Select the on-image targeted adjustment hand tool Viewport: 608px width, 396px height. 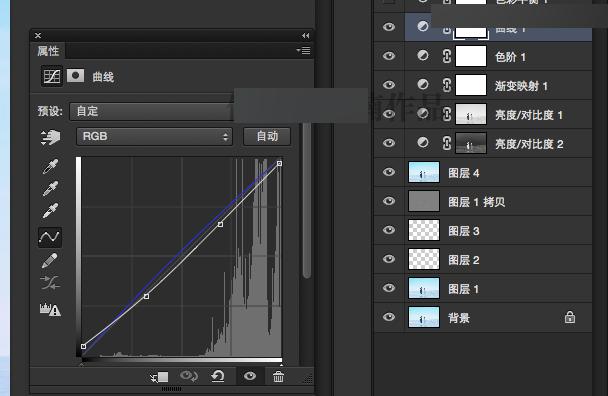(x=50, y=137)
